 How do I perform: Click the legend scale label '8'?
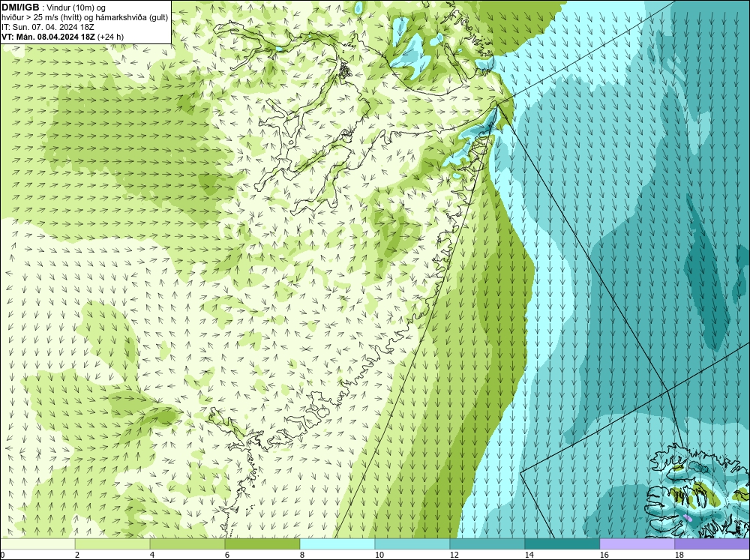coord(302,555)
